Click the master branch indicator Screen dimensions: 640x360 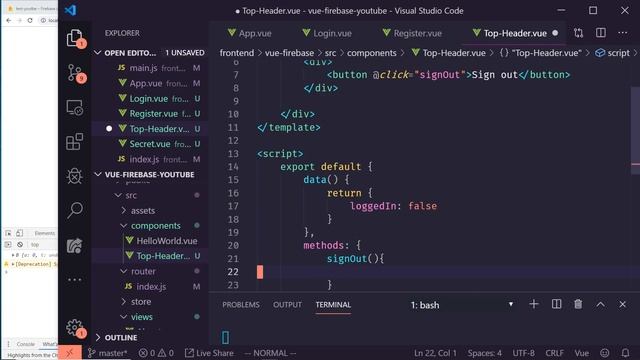(x=107, y=353)
